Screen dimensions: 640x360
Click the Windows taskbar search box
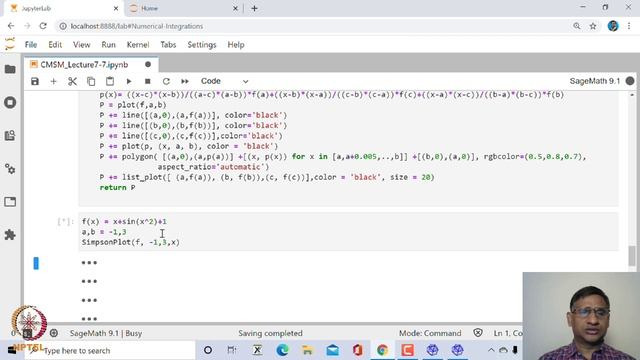coord(109,351)
